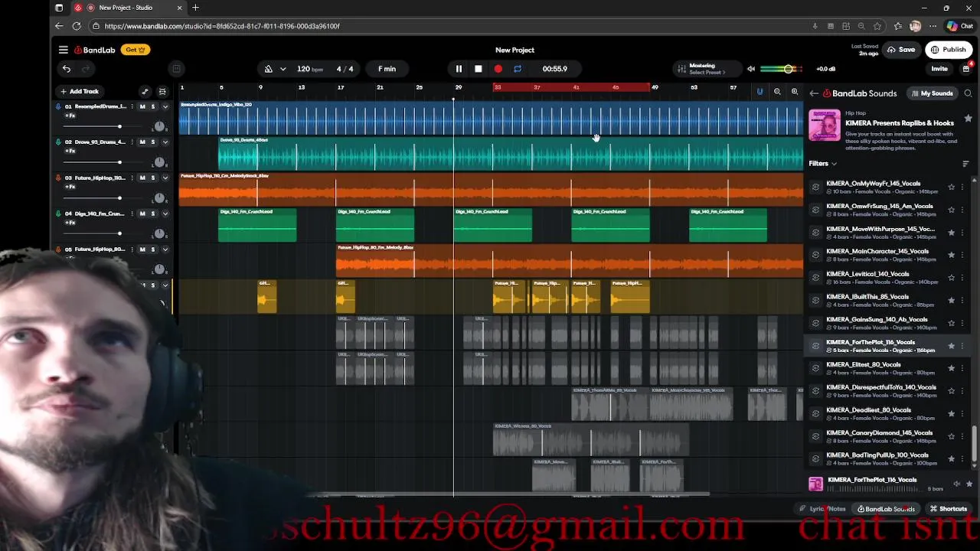Expand track 03 Future_HipHop_110 settings
Viewport: 980px width, 551px height.
point(165,178)
